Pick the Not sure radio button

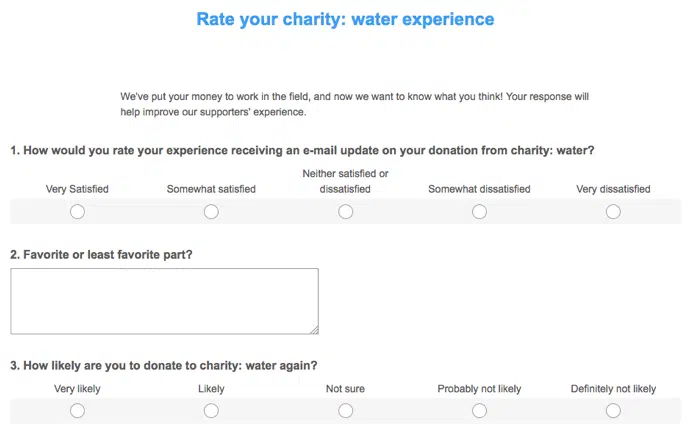[345, 410]
